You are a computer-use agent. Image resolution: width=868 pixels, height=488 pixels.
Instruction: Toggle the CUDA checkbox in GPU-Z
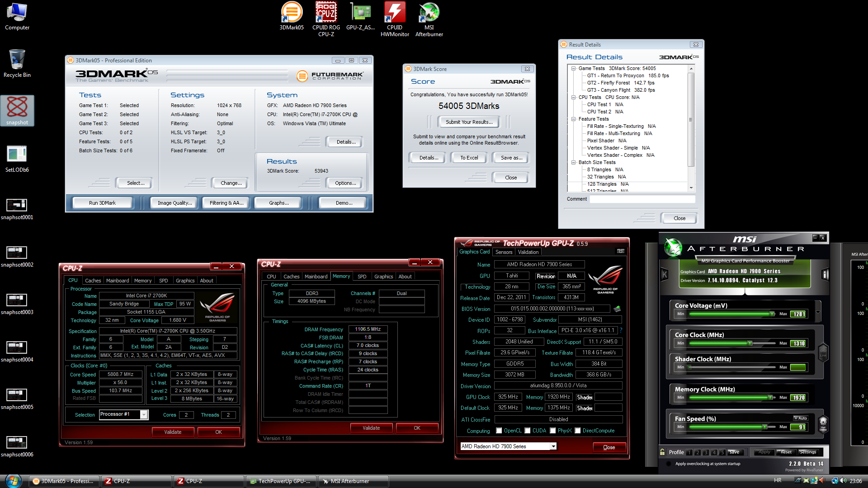pyautogui.click(x=528, y=431)
